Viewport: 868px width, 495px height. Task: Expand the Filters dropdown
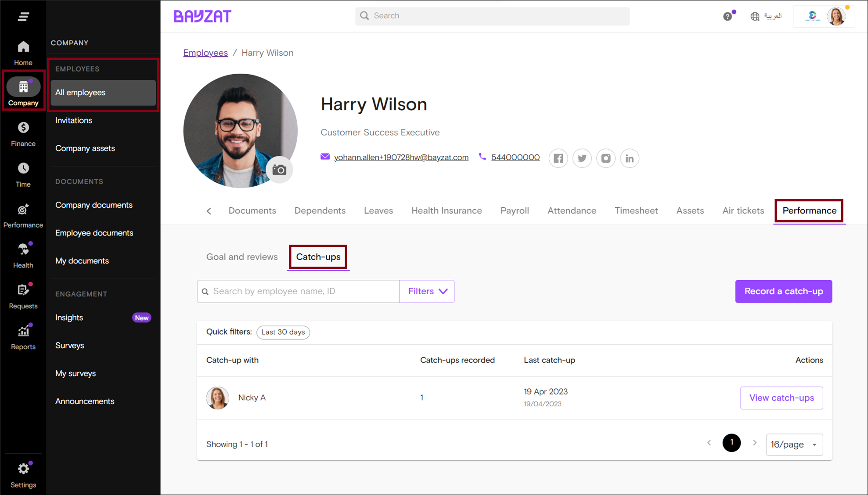[x=426, y=291]
